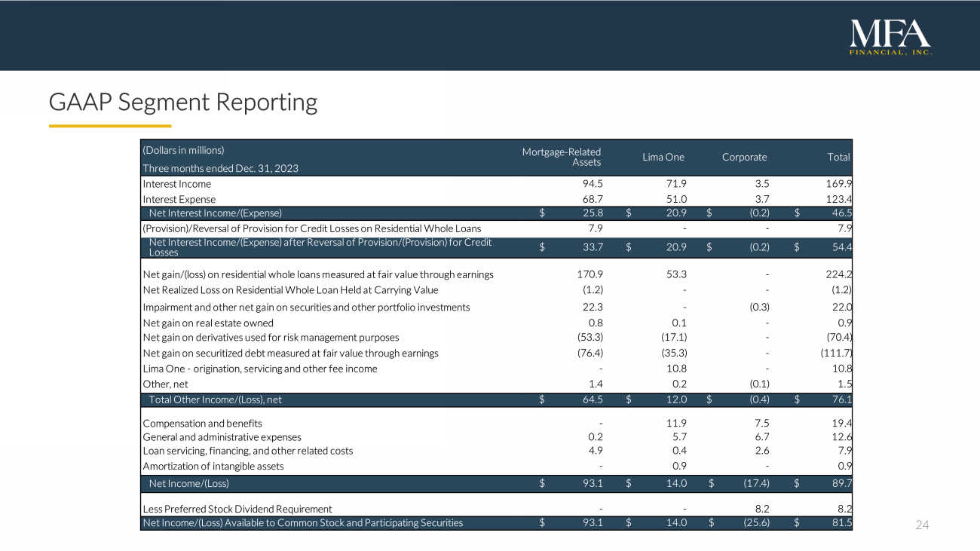This screenshot has height=551, width=980.
Task: Select the Mortgage-Related Assets column header
Action: [566, 157]
